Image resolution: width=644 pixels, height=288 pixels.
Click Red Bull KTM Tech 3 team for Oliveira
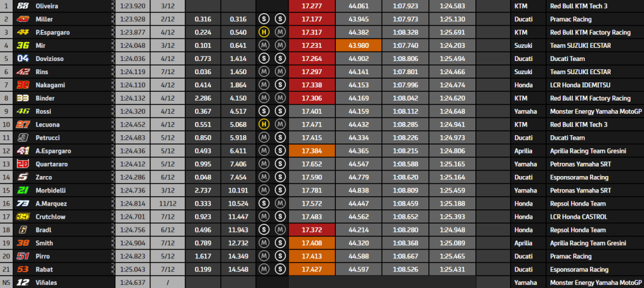(579, 6)
